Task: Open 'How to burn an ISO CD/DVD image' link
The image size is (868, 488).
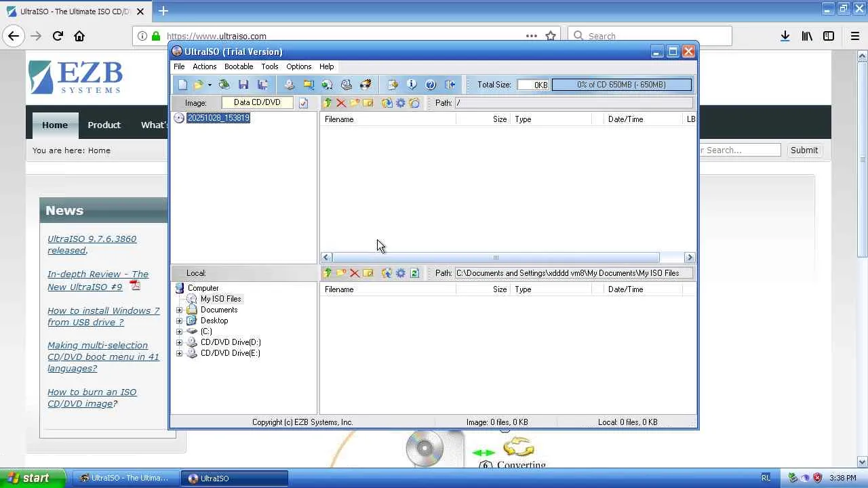Action: (92, 398)
